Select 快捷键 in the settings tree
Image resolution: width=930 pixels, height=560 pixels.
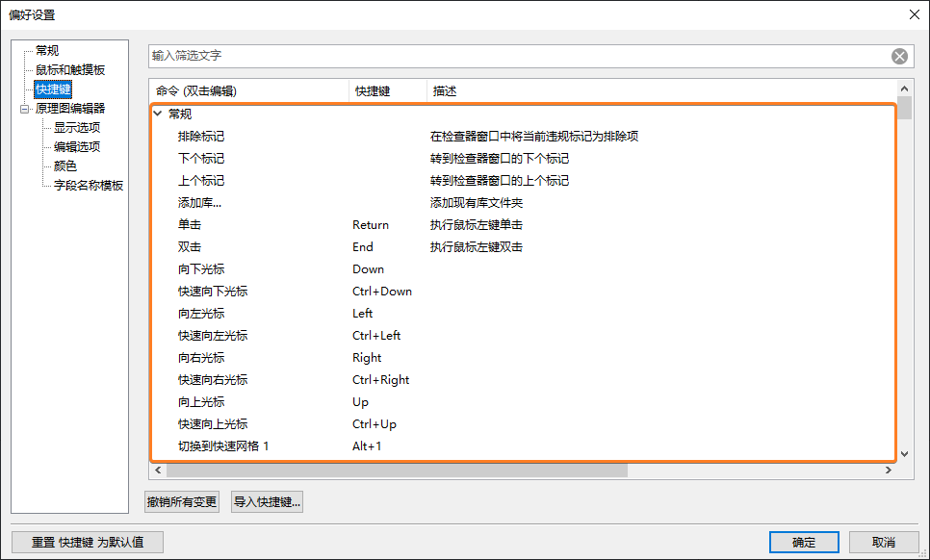click(x=53, y=89)
